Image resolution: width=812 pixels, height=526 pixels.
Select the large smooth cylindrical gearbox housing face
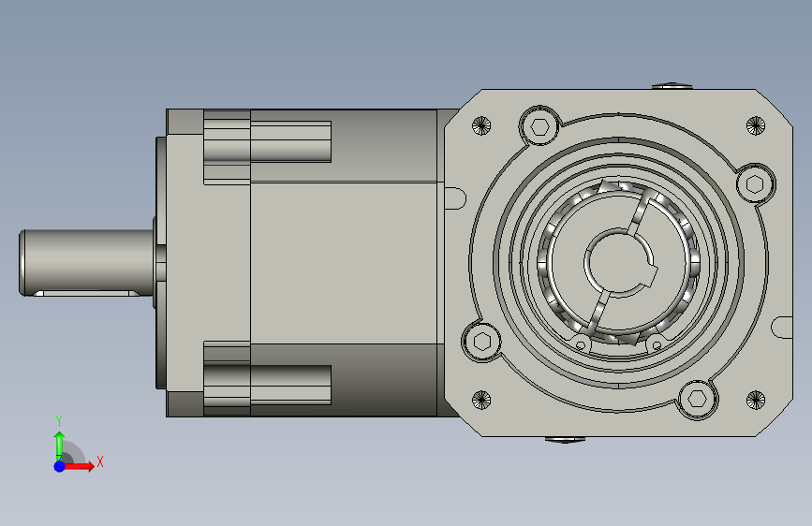(344, 262)
